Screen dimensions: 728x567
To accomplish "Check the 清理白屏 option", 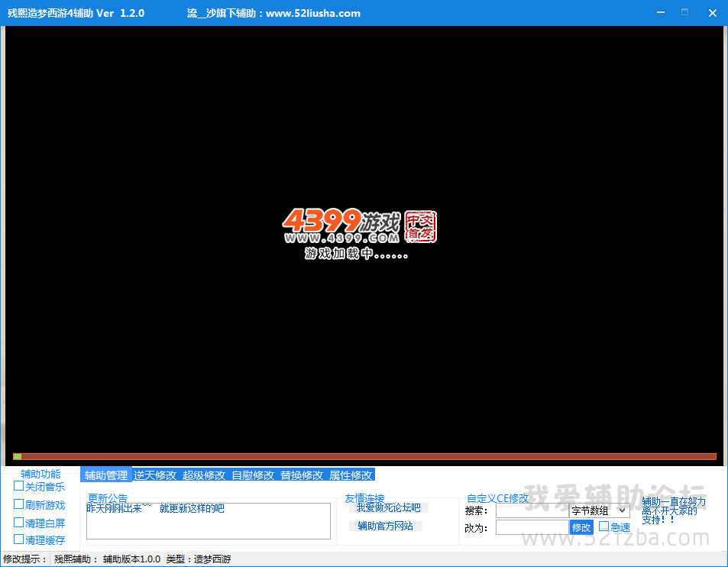I will click(x=19, y=523).
